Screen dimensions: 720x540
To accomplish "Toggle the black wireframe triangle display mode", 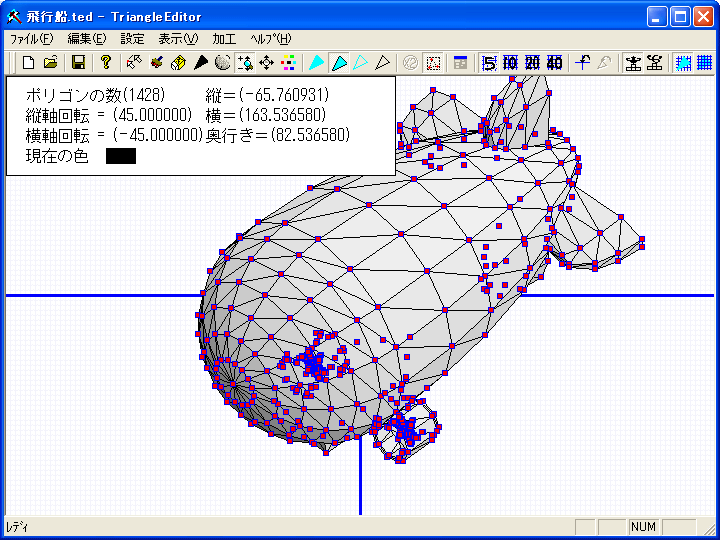I will tap(382, 63).
